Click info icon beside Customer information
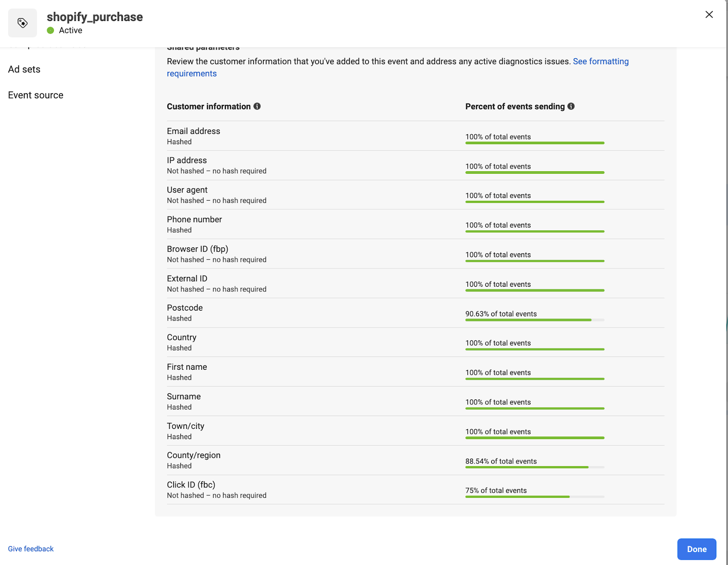The width and height of the screenshot is (728, 565). pos(257,106)
